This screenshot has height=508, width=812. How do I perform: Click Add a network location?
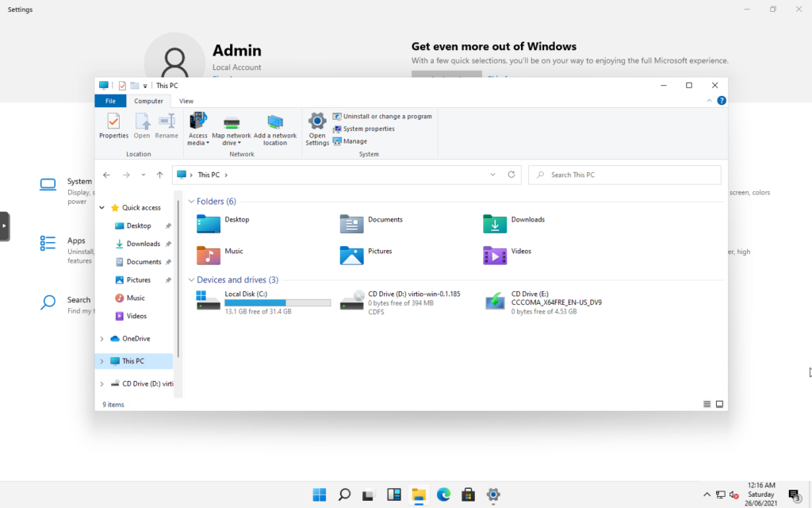(x=275, y=129)
